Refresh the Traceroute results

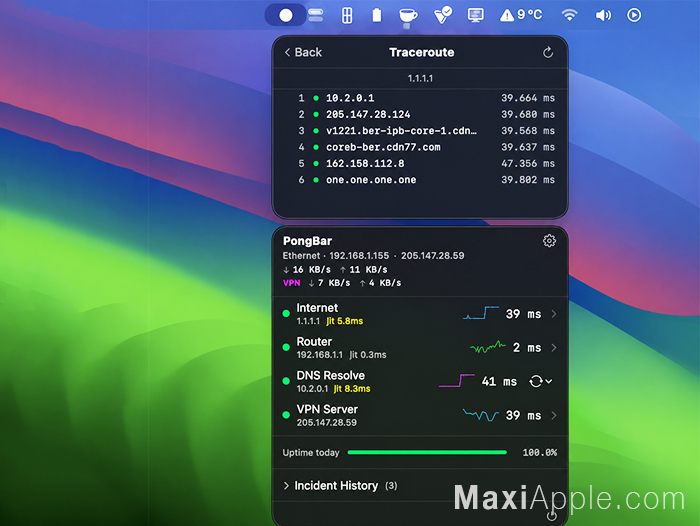[x=548, y=53]
